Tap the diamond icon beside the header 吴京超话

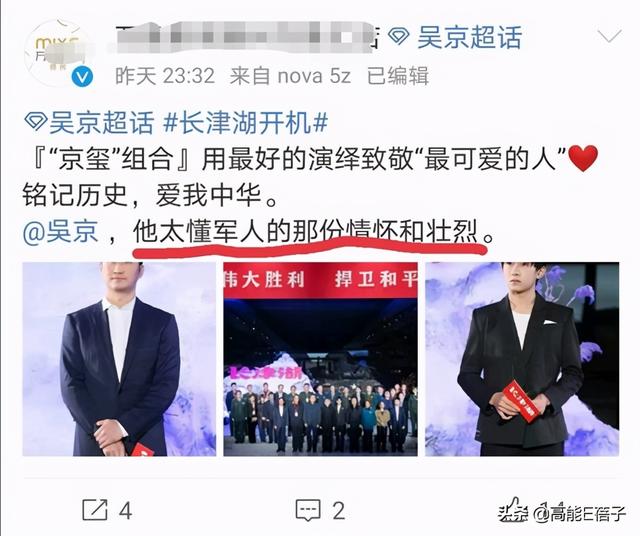point(398,37)
